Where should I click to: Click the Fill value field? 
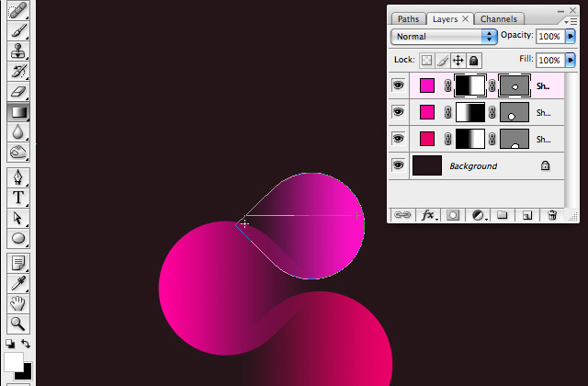550,60
